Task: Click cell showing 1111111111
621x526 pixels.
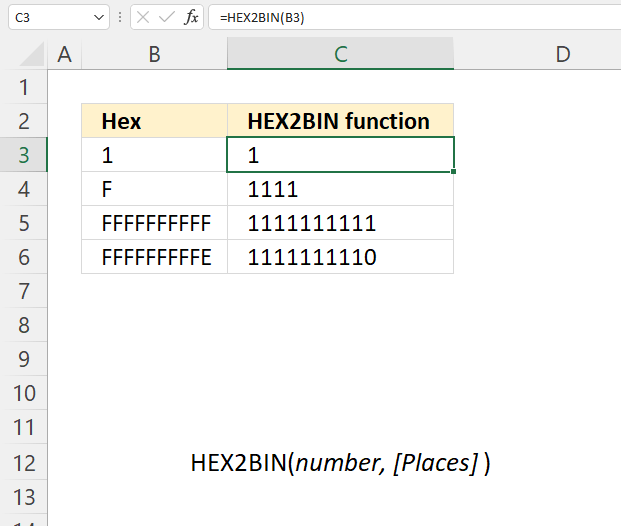Action: [341, 223]
